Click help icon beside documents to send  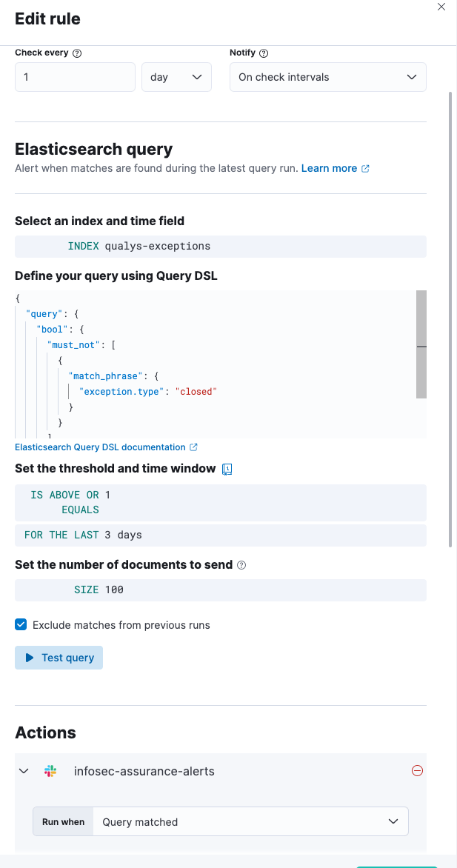pos(241,564)
